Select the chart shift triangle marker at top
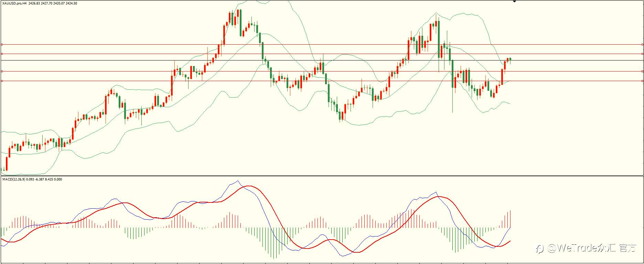 tap(514, 2)
